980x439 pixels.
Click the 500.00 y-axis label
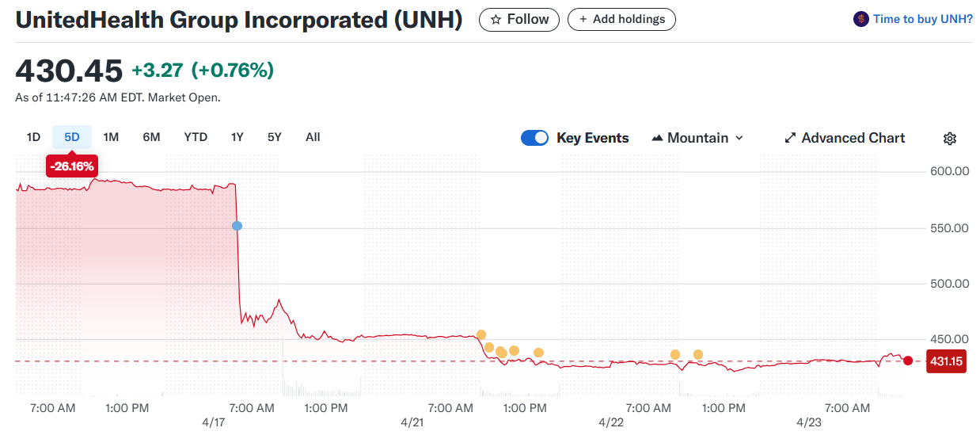pyautogui.click(x=950, y=284)
